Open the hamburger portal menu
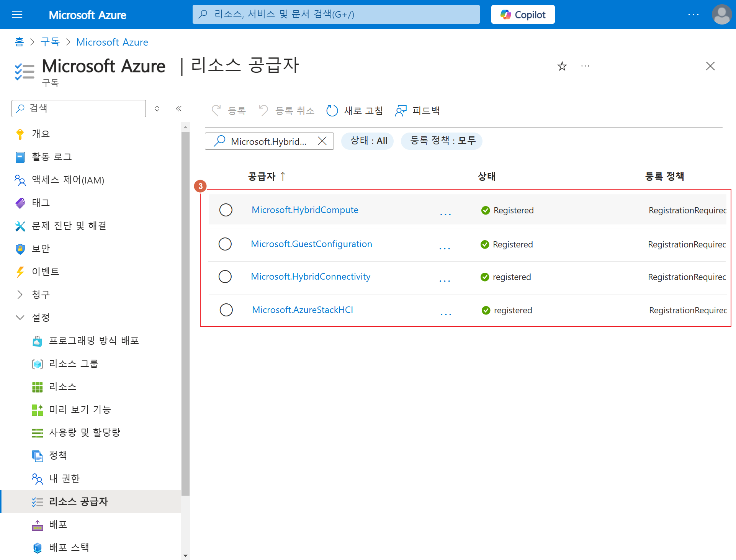The image size is (736, 560). pyautogui.click(x=17, y=15)
